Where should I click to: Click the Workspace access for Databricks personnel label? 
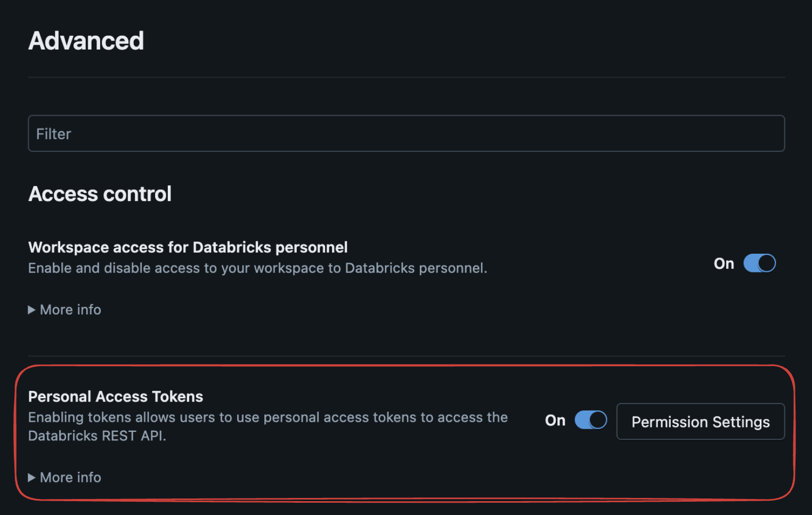click(188, 247)
